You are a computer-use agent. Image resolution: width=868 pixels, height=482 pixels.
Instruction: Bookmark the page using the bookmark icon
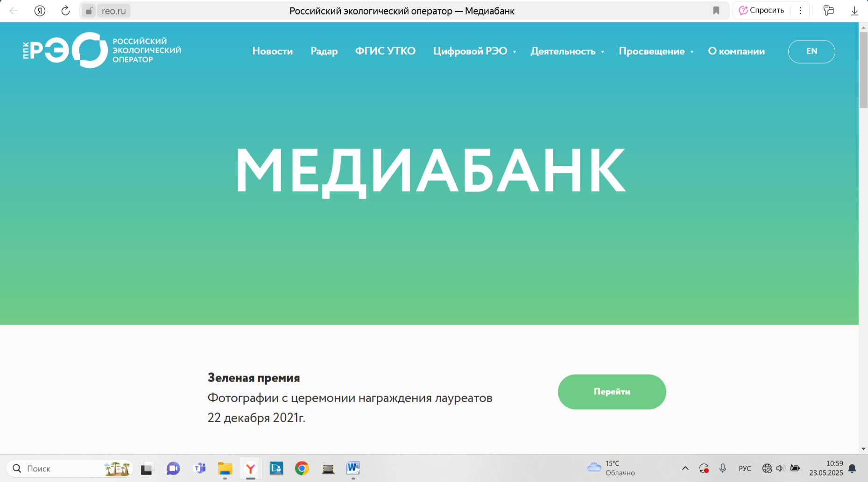pos(716,11)
